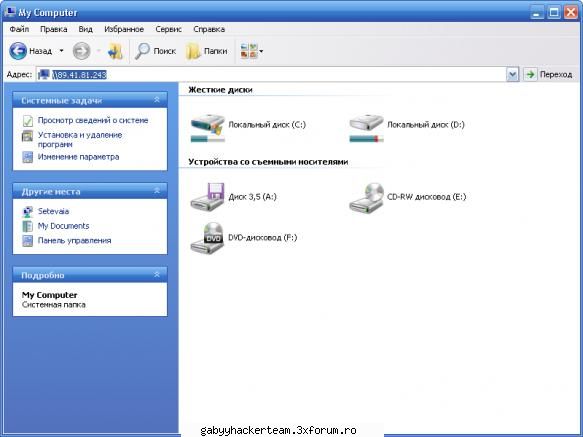Open the Back history dropdown arrow

coord(61,51)
